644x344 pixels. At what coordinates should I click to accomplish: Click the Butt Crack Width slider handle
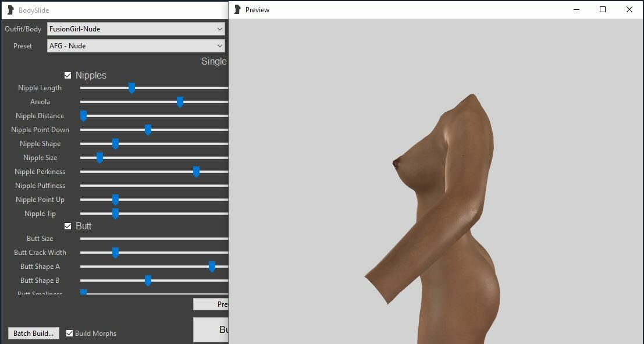(115, 253)
